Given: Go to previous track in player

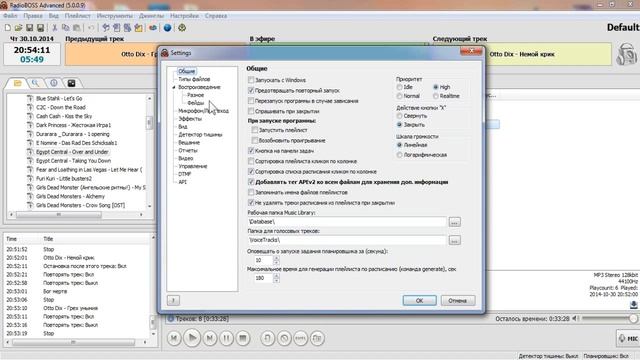Looking at the screenshot, I should click(174, 338).
